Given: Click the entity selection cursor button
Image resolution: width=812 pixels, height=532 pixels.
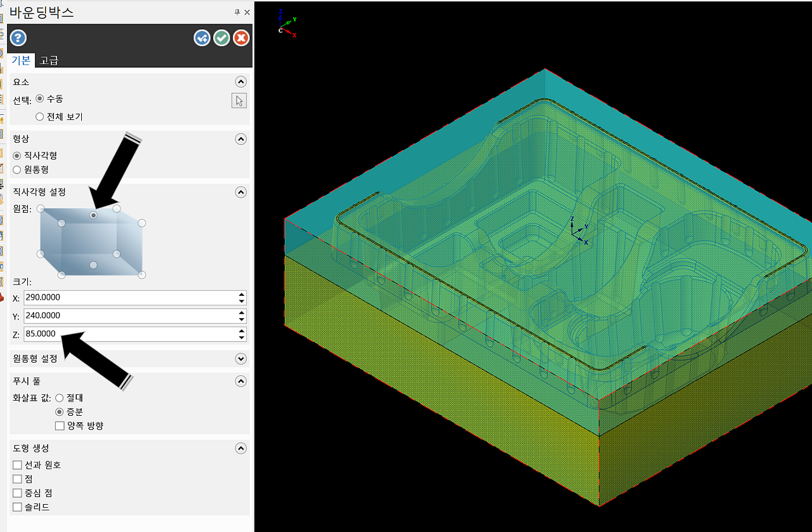Looking at the screenshot, I should point(239,100).
